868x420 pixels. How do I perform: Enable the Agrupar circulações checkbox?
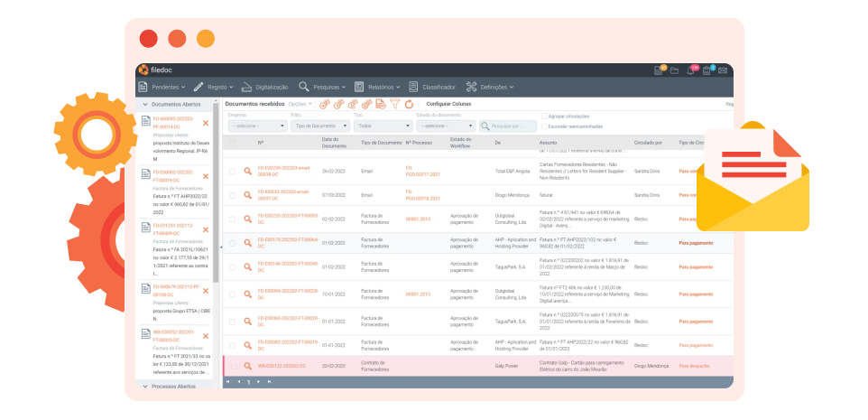[544, 117]
